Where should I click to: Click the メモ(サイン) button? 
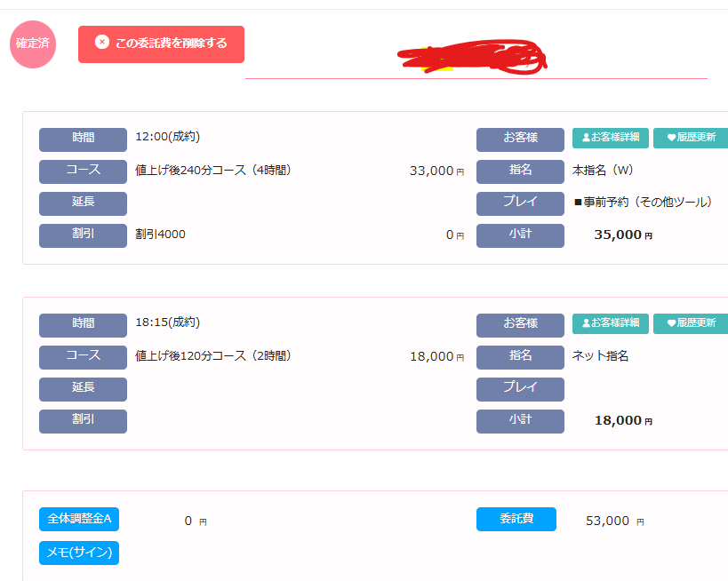pos(79,553)
